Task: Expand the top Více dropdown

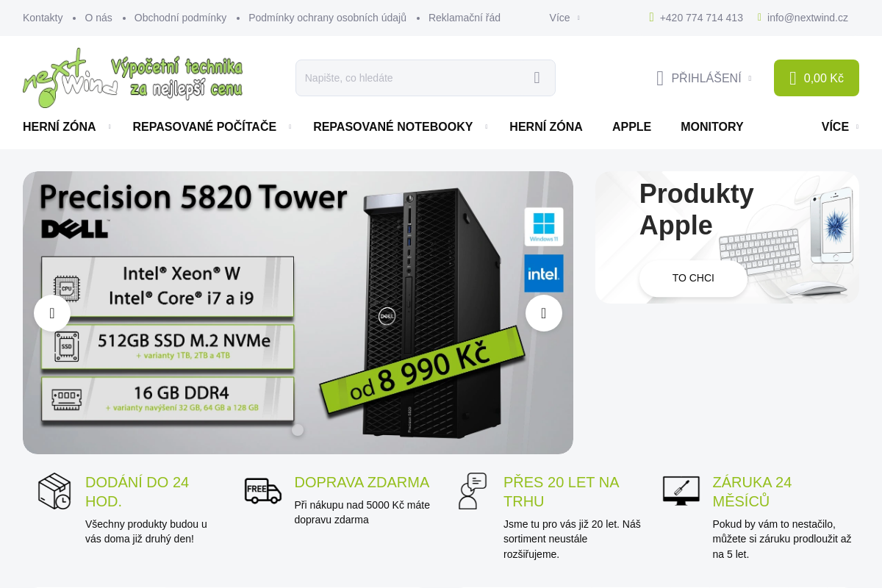Action: click(x=564, y=18)
